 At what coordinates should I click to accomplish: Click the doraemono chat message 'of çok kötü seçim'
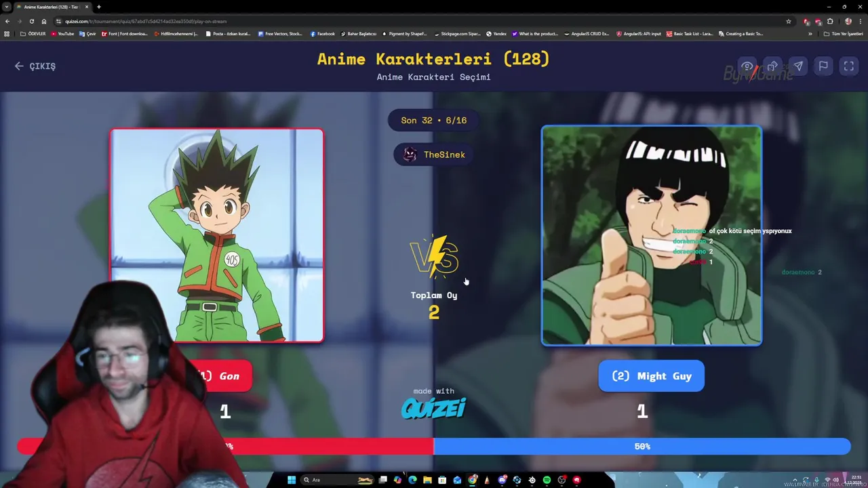[x=732, y=231]
